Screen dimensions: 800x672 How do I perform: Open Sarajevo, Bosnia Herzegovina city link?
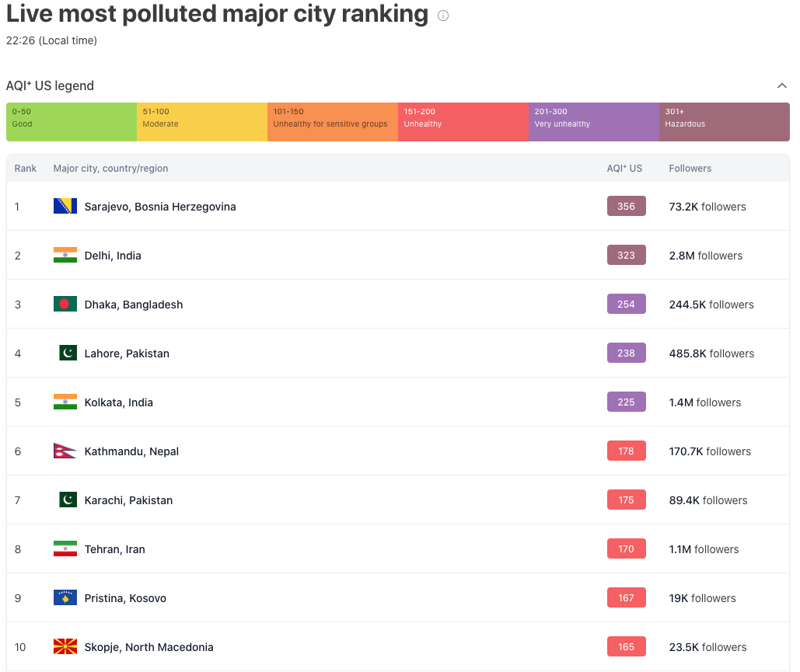[x=160, y=207]
